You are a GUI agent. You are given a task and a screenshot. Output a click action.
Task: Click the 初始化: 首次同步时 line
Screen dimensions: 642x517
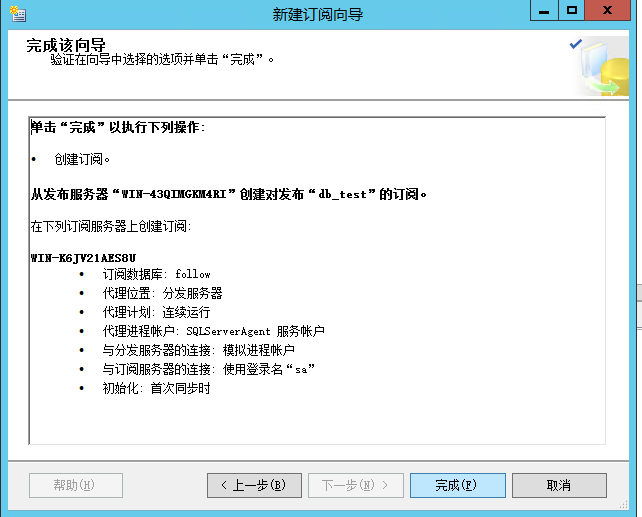tap(156, 388)
